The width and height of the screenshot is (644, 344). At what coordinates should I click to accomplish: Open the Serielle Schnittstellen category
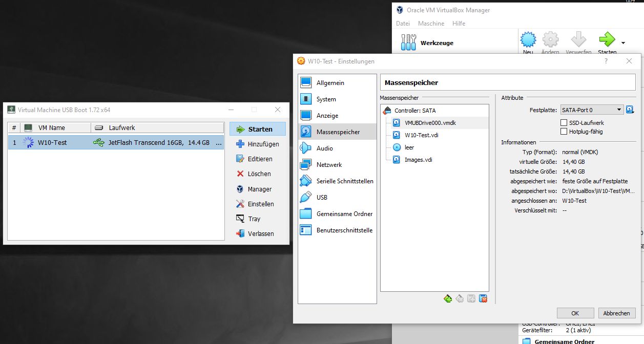point(337,181)
